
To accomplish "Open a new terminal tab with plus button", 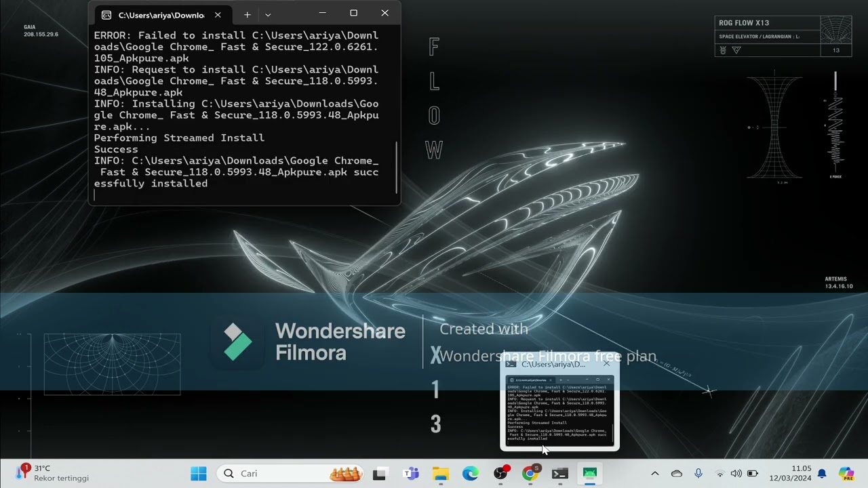I will click(x=248, y=14).
